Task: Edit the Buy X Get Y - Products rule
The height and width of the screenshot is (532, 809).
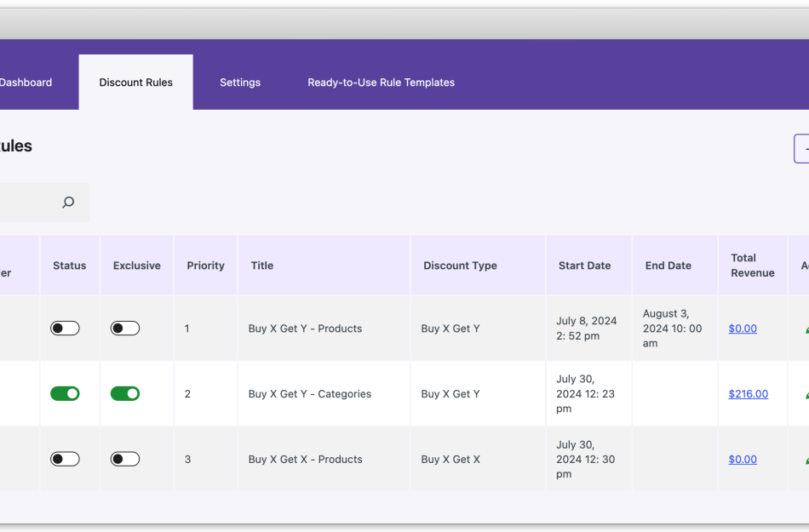Action: tap(804, 328)
